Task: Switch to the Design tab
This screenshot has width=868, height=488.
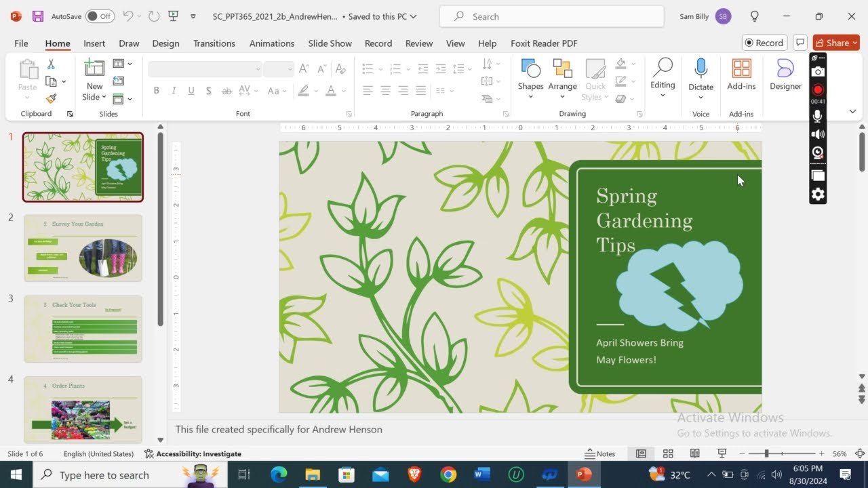Action: click(165, 43)
